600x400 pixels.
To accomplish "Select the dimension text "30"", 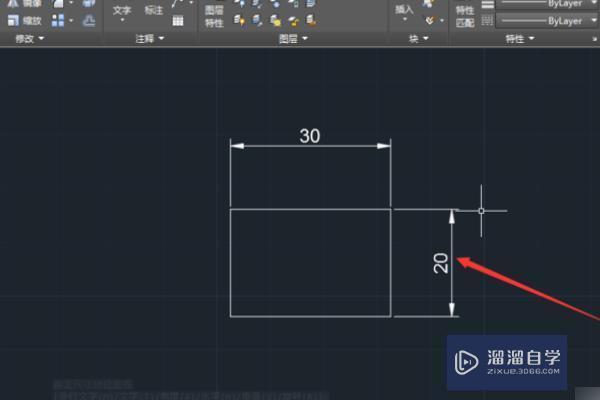I will 310,136.
